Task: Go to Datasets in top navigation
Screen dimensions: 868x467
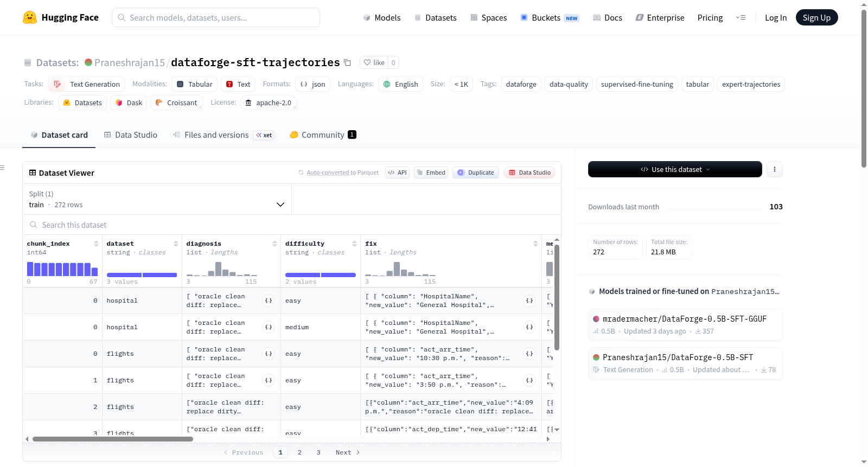Action: pyautogui.click(x=435, y=17)
